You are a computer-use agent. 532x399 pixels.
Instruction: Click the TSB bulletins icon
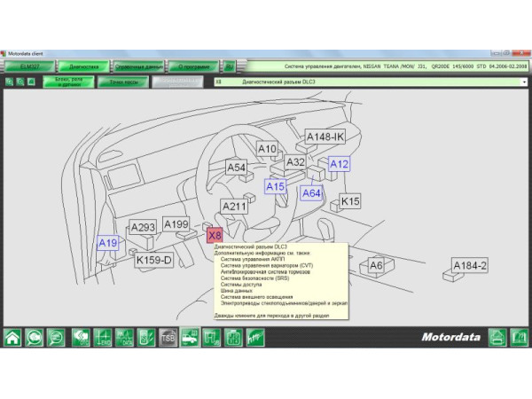(168, 337)
